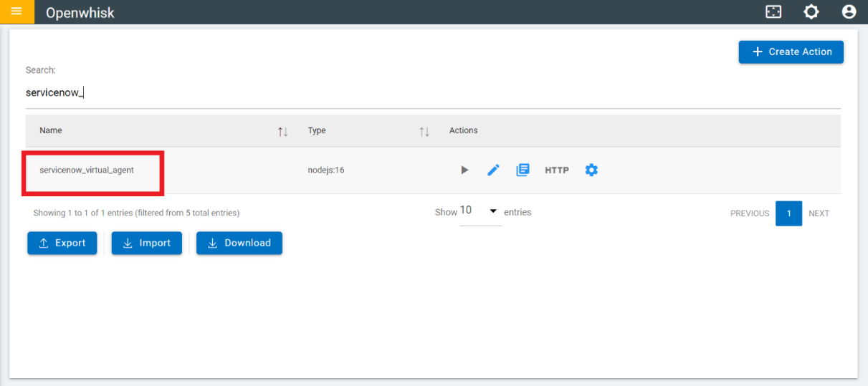Open the hamburger menu
868x386 pixels.
pos(16,11)
